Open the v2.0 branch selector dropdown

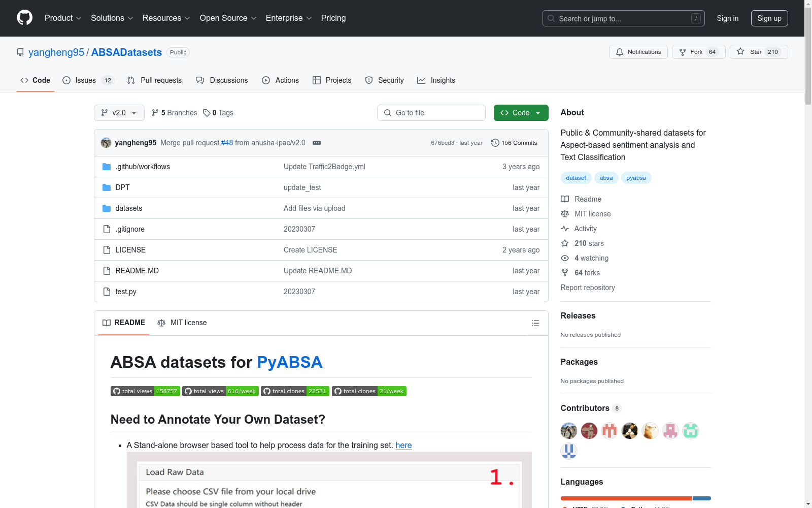(119, 113)
